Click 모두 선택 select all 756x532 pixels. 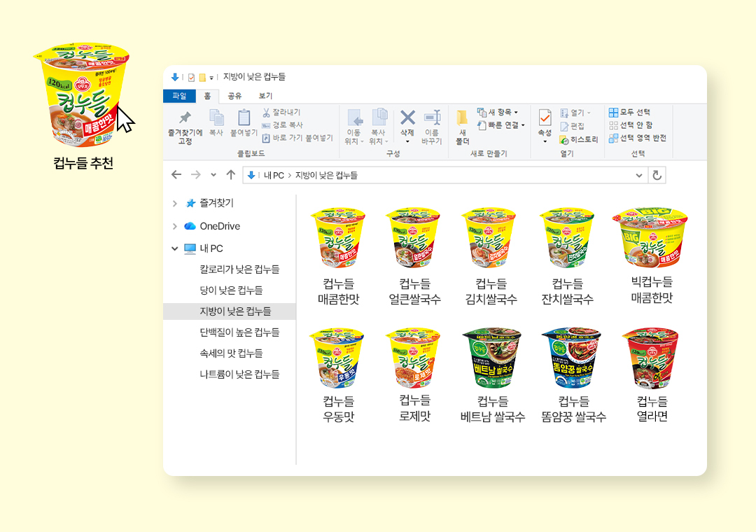click(x=629, y=113)
